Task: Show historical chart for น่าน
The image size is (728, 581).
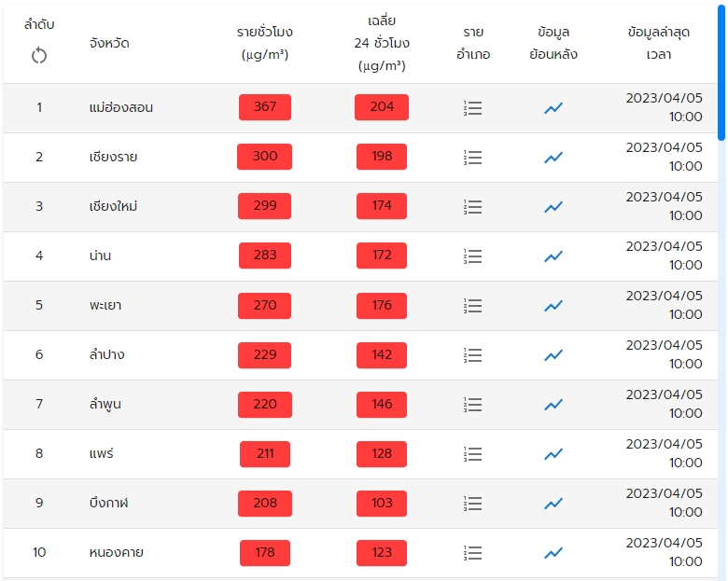Action: tap(553, 256)
